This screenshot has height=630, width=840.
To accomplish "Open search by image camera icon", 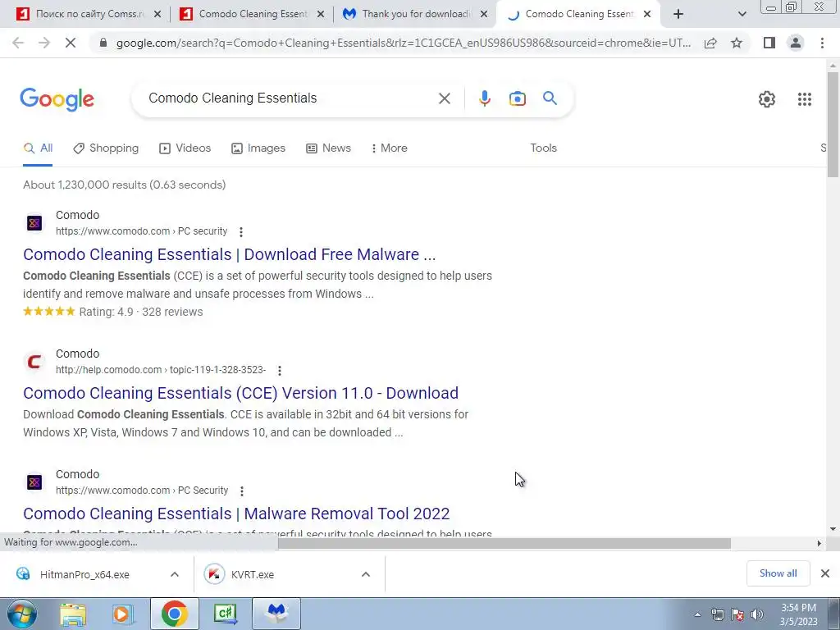I will (x=517, y=98).
